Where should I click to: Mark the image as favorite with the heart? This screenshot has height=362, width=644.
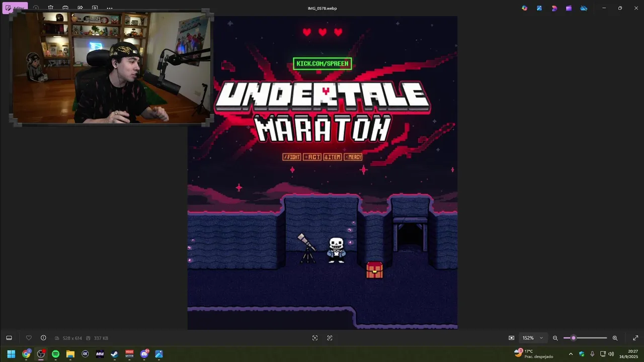(29, 338)
